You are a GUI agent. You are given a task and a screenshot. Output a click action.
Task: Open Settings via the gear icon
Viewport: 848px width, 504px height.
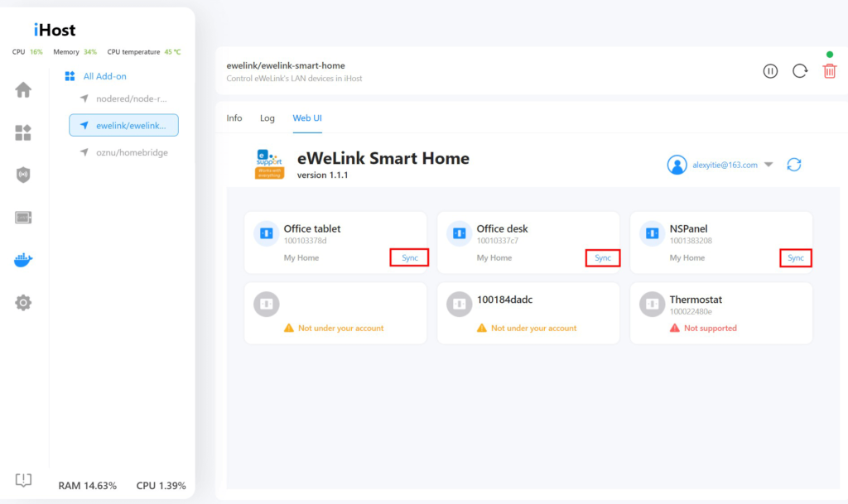[x=23, y=302]
